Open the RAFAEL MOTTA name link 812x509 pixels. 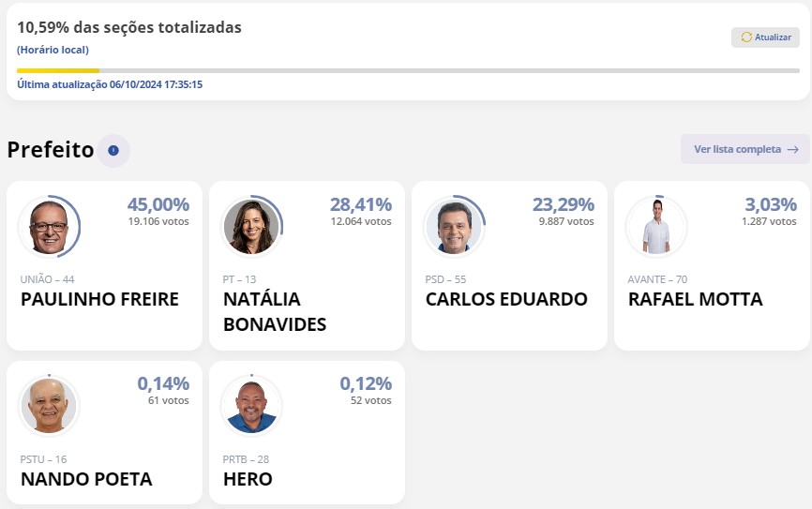(695, 300)
